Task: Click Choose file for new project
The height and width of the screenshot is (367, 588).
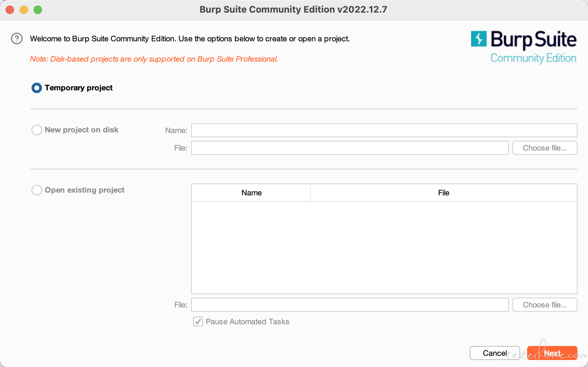Action: 545,148
